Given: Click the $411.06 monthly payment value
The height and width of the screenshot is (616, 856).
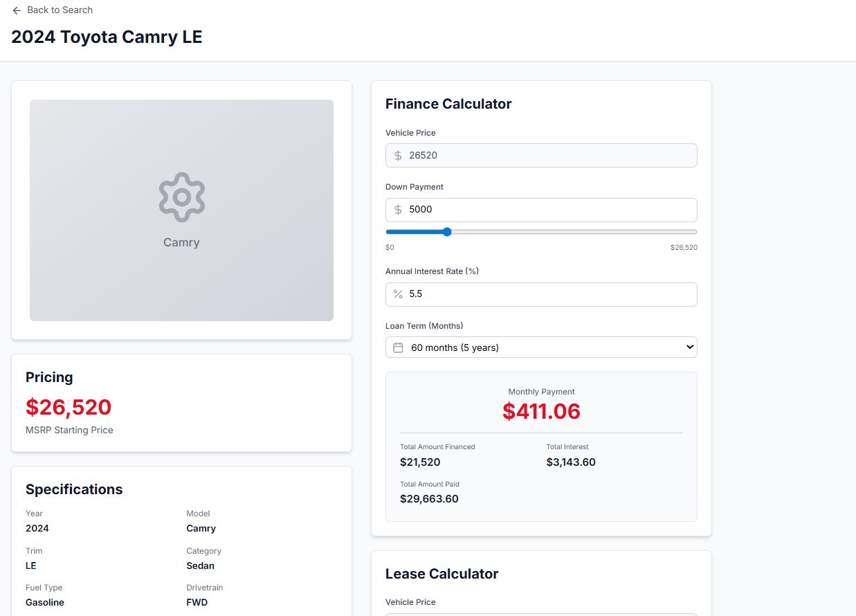Looking at the screenshot, I should (541, 411).
